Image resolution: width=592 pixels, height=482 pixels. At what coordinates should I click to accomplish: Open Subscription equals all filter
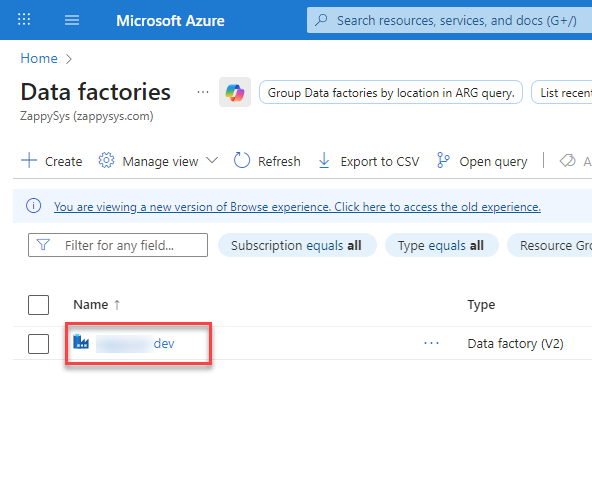[297, 245]
